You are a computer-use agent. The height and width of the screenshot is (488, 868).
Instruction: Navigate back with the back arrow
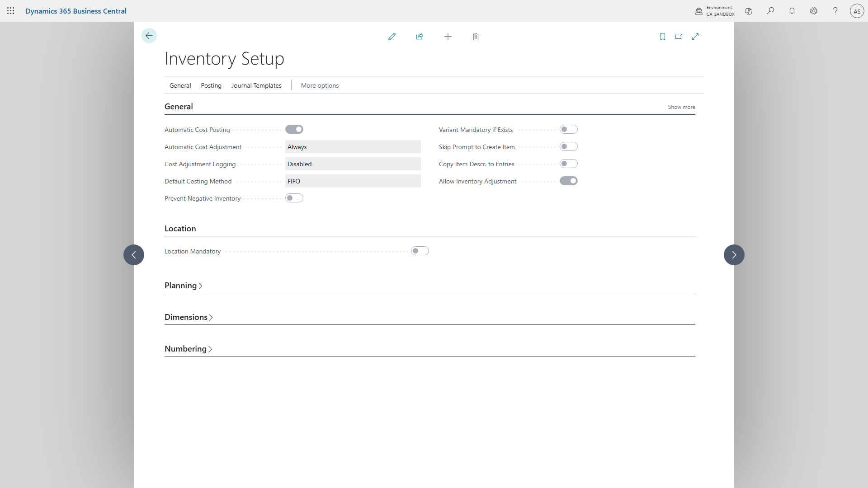point(149,36)
